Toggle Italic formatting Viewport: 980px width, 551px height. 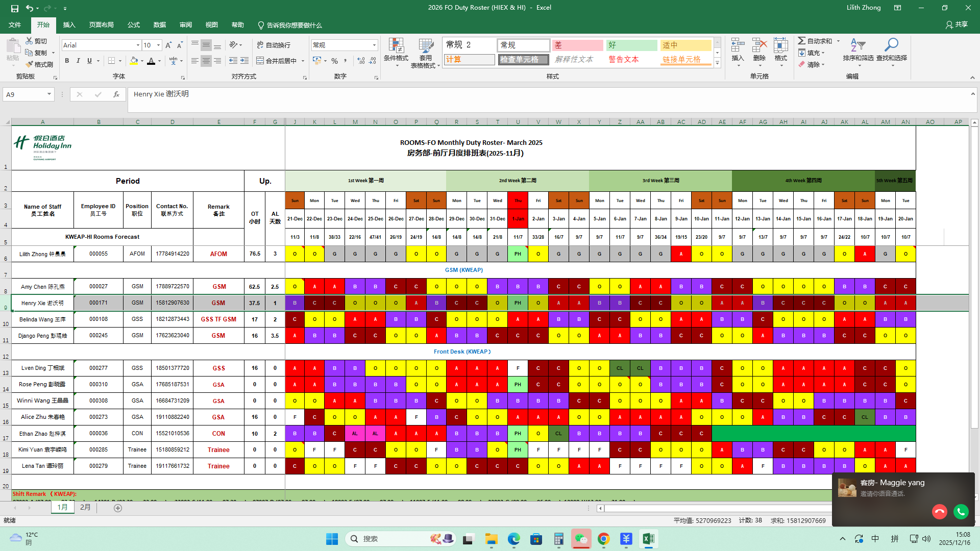(x=78, y=61)
